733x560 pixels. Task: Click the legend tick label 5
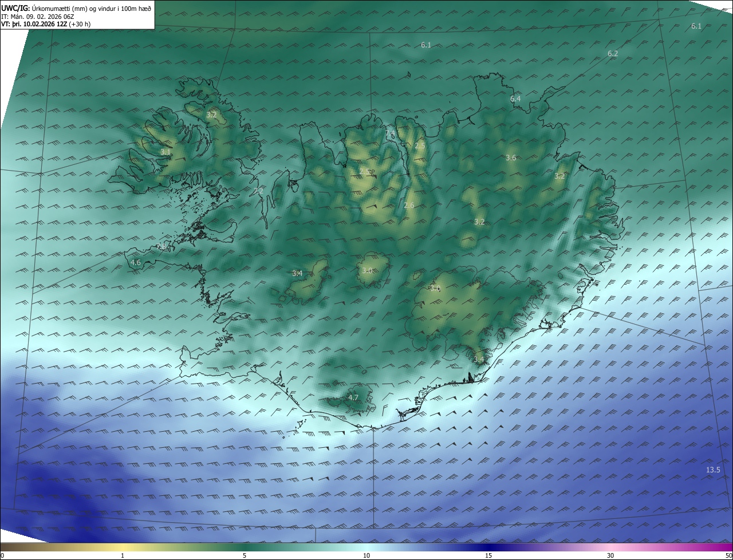245,555
